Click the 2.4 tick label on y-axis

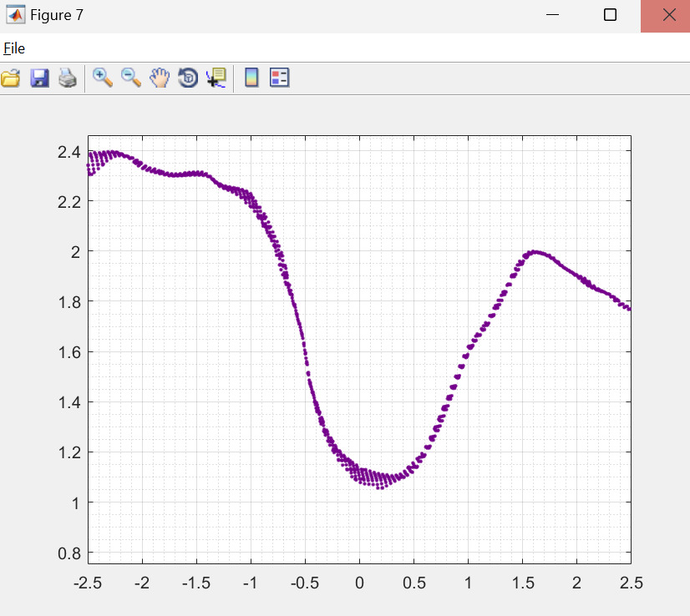(68, 152)
